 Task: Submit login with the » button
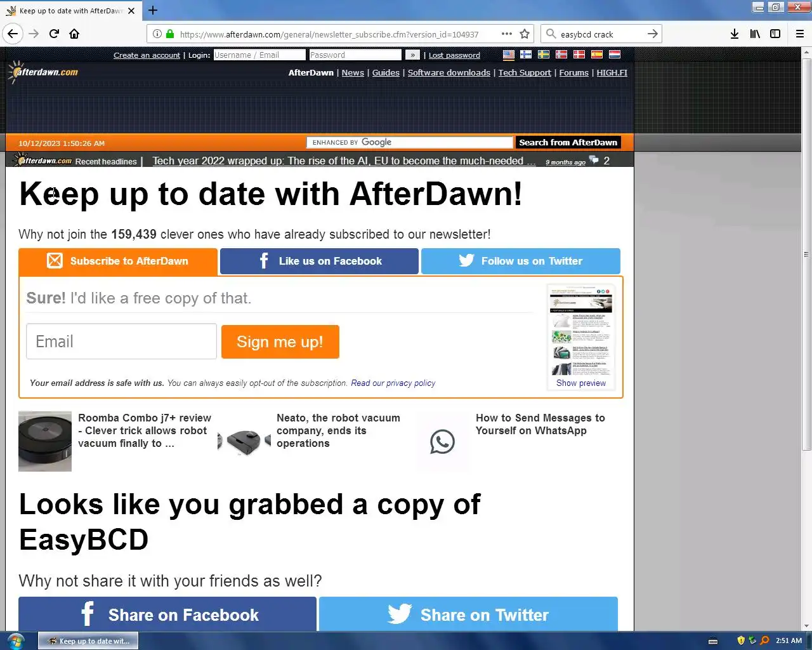click(412, 55)
